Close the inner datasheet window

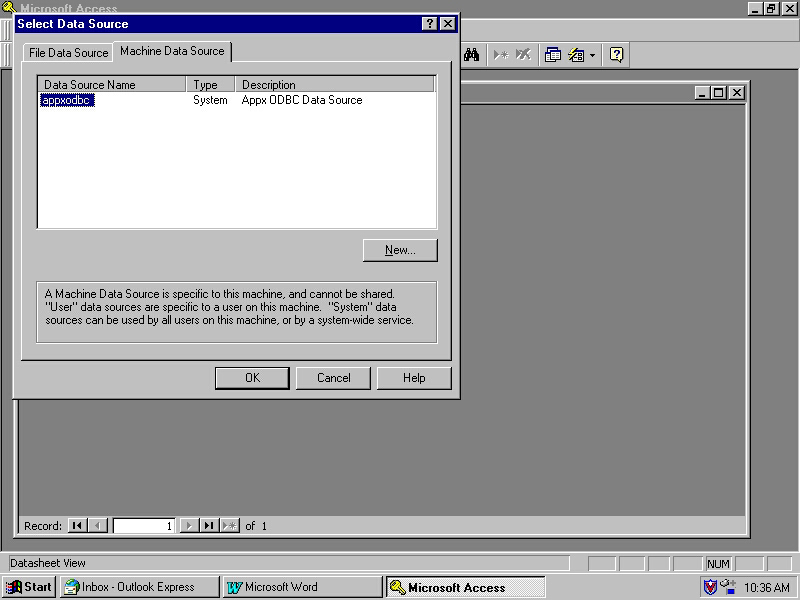click(x=737, y=92)
